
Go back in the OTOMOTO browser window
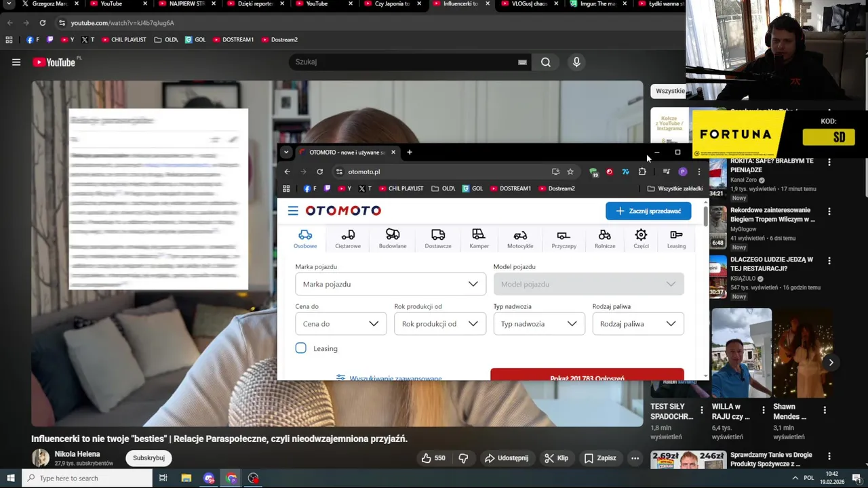tap(287, 171)
